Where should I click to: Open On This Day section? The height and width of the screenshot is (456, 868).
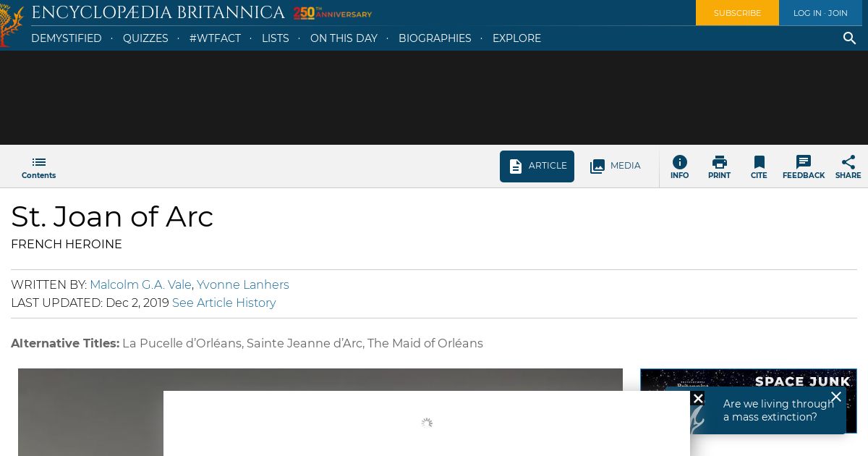pos(344,38)
